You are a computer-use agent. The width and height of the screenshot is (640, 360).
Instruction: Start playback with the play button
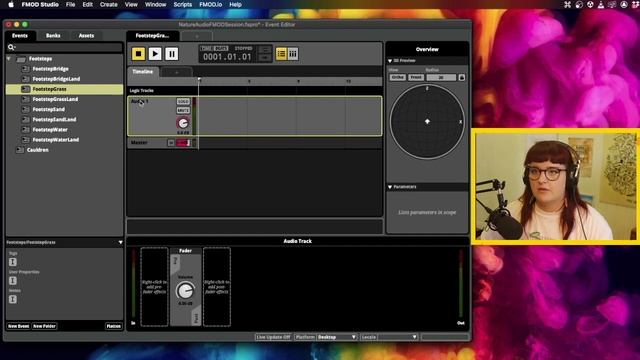(155, 54)
